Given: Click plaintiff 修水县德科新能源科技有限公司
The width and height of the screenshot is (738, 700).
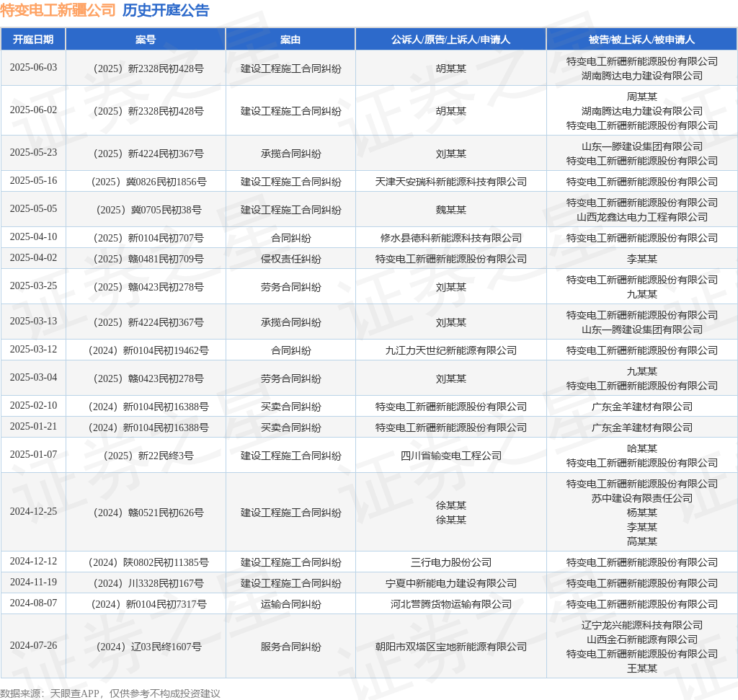Looking at the screenshot, I should [451, 238].
